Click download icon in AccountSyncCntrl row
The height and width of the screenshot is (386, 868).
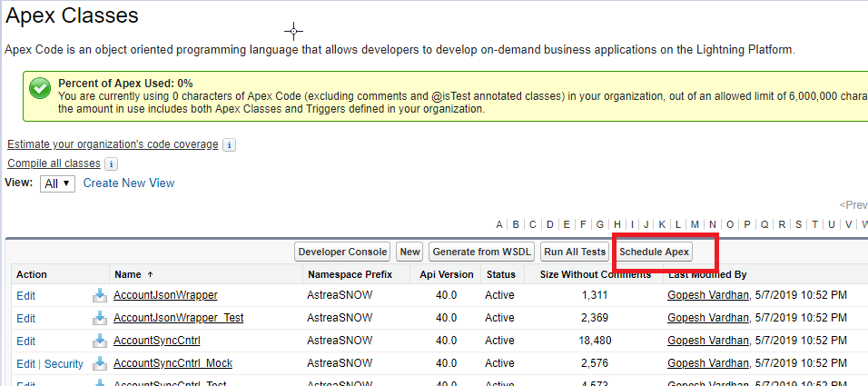pos(100,341)
